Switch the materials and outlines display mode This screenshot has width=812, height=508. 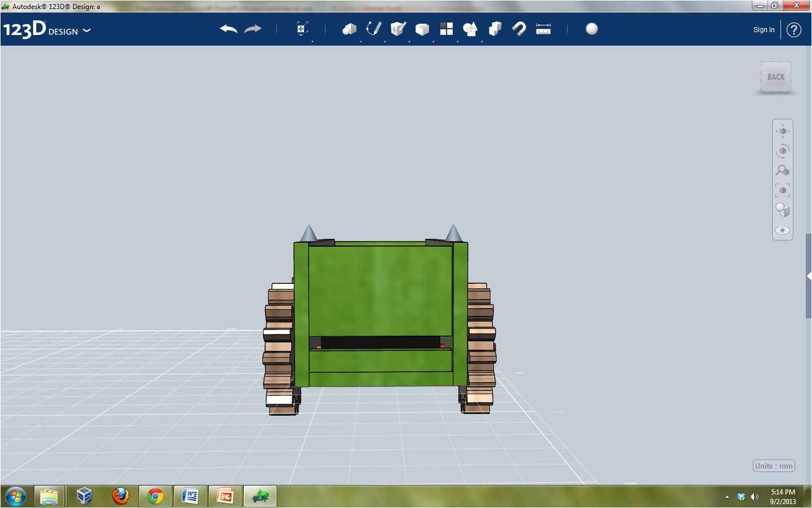(783, 210)
